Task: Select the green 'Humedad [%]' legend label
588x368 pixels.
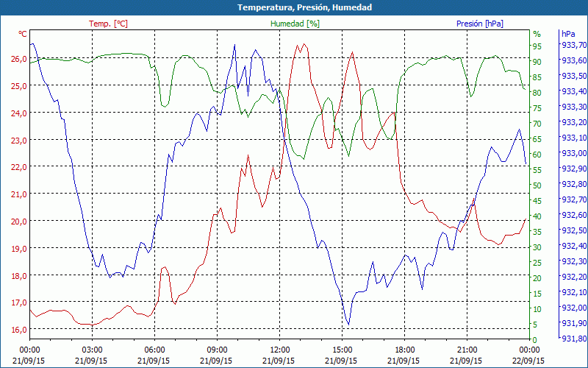Action: [x=295, y=24]
